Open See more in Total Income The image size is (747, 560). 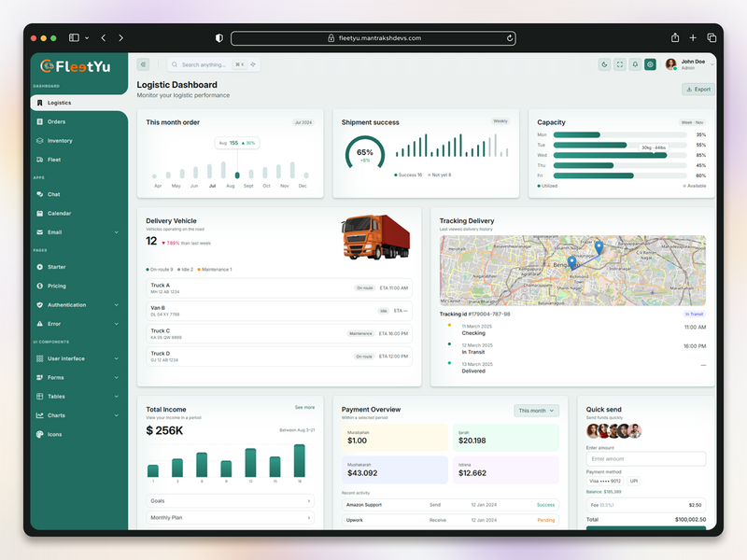tap(304, 409)
